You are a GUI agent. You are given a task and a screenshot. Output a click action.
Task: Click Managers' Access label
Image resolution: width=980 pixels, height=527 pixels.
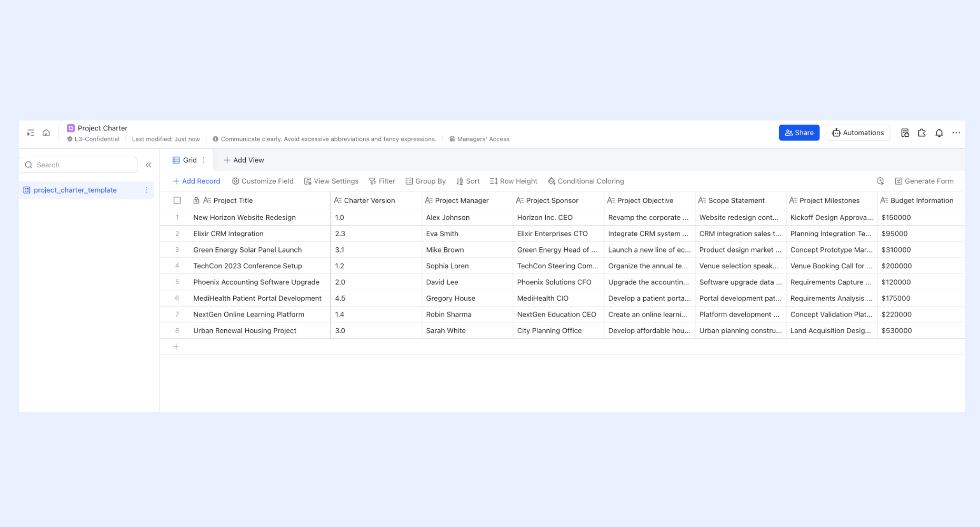[479, 139]
